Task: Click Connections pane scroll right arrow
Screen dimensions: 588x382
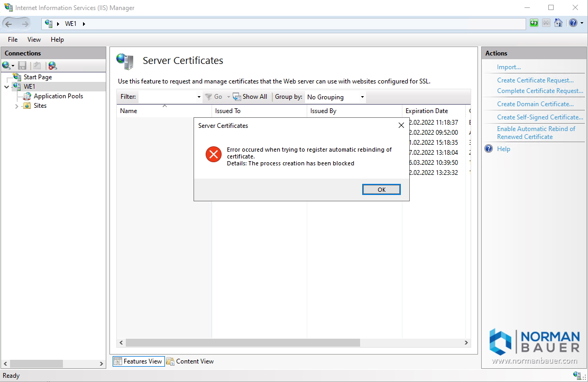Action: pos(101,364)
